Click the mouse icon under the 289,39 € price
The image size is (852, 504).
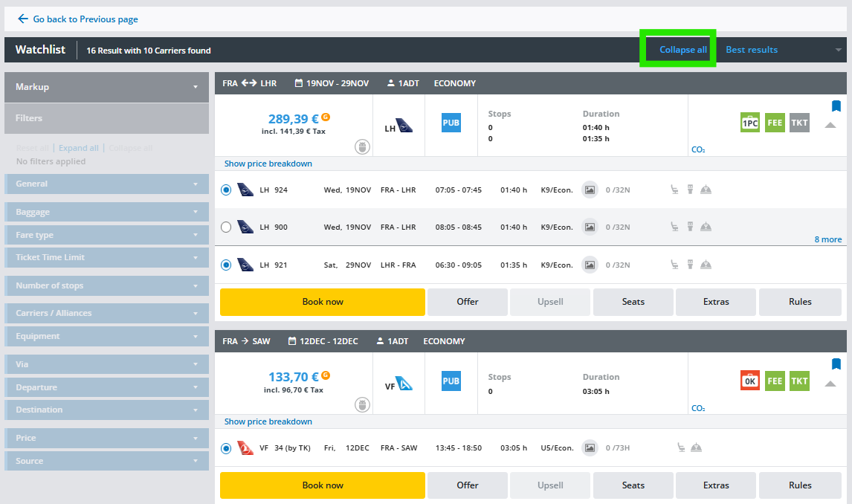(362, 147)
